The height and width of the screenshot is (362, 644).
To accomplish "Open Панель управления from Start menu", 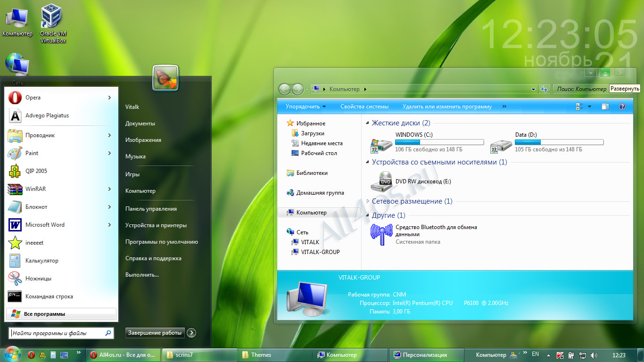I will (x=151, y=209).
